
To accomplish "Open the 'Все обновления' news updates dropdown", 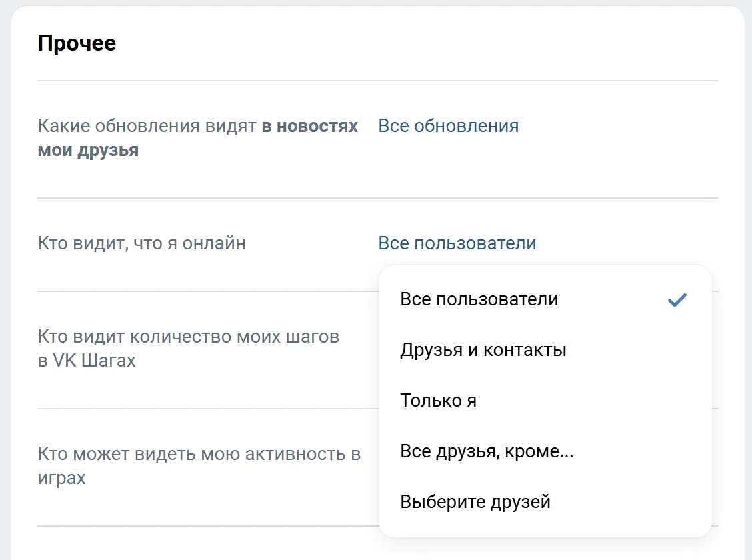I will pyautogui.click(x=449, y=125).
